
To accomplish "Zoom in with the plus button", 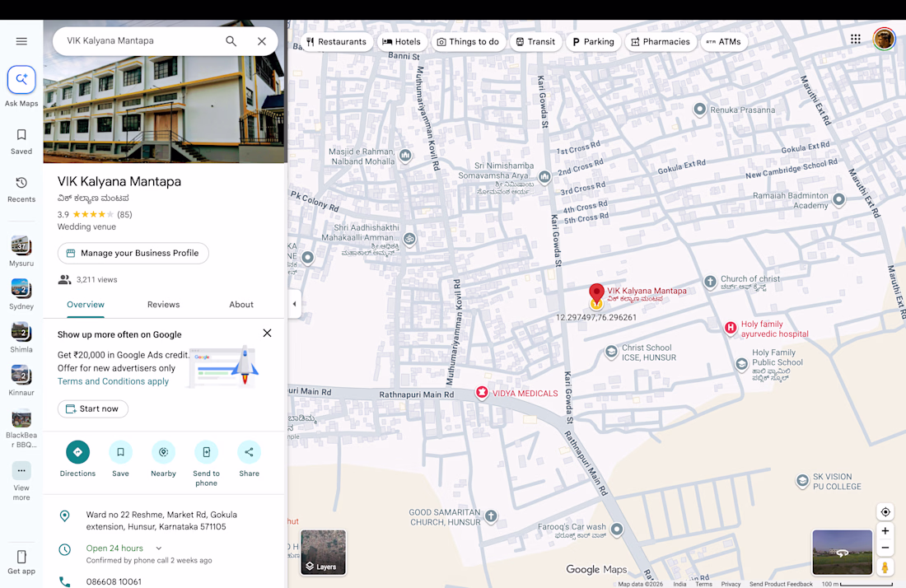I will (x=885, y=530).
